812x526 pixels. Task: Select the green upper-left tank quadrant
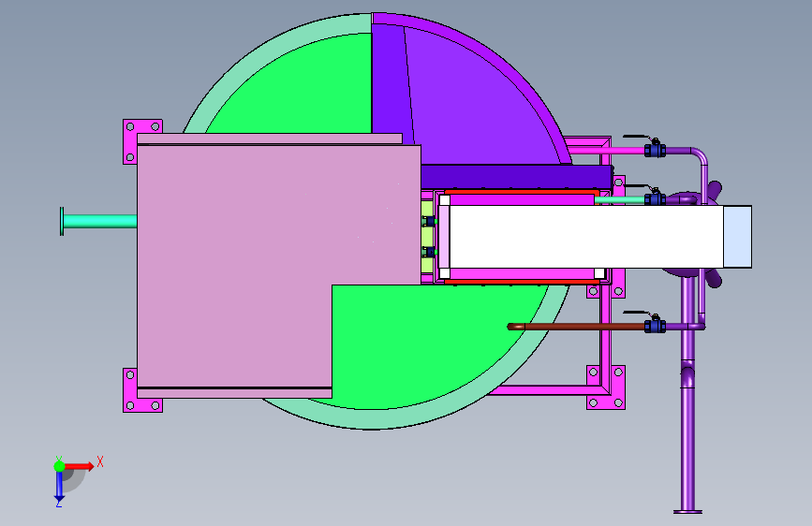point(301,88)
